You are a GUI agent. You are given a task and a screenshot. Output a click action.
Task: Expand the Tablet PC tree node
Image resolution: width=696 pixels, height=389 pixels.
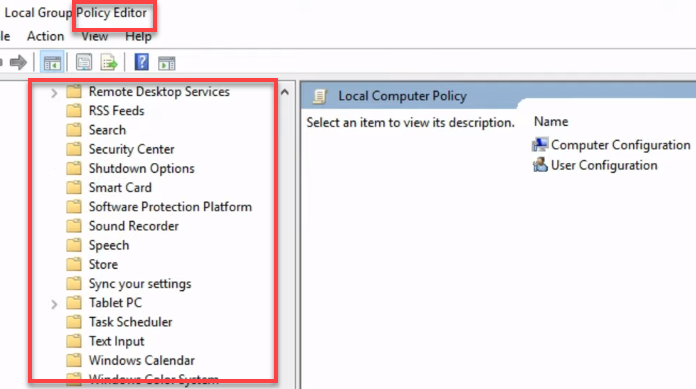tap(54, 304)
